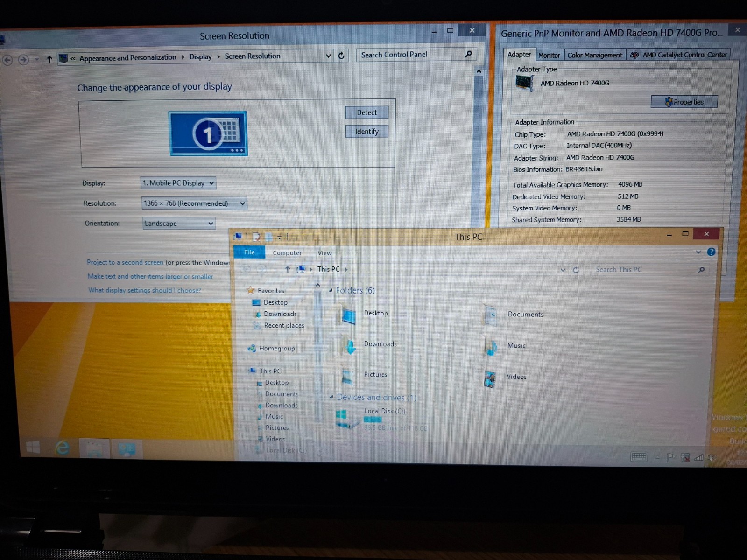Go up one level in Control Panel
This screenshot has width=747, height=560.
[49, 59]
